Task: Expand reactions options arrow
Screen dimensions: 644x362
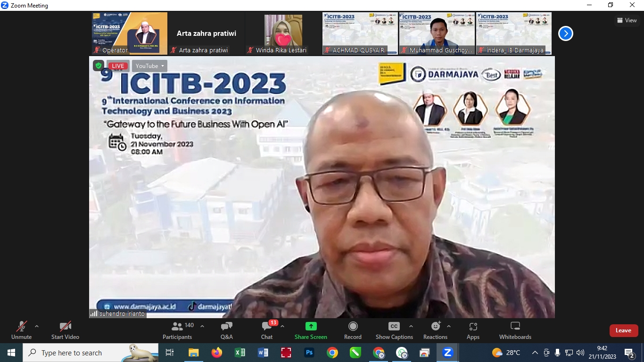Action: 448,326
